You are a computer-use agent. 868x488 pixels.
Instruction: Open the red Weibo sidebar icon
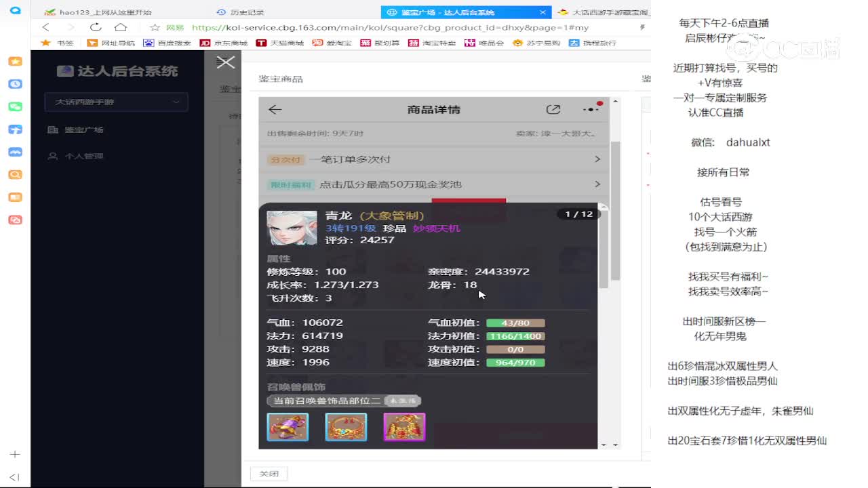(x=15, y=220)
